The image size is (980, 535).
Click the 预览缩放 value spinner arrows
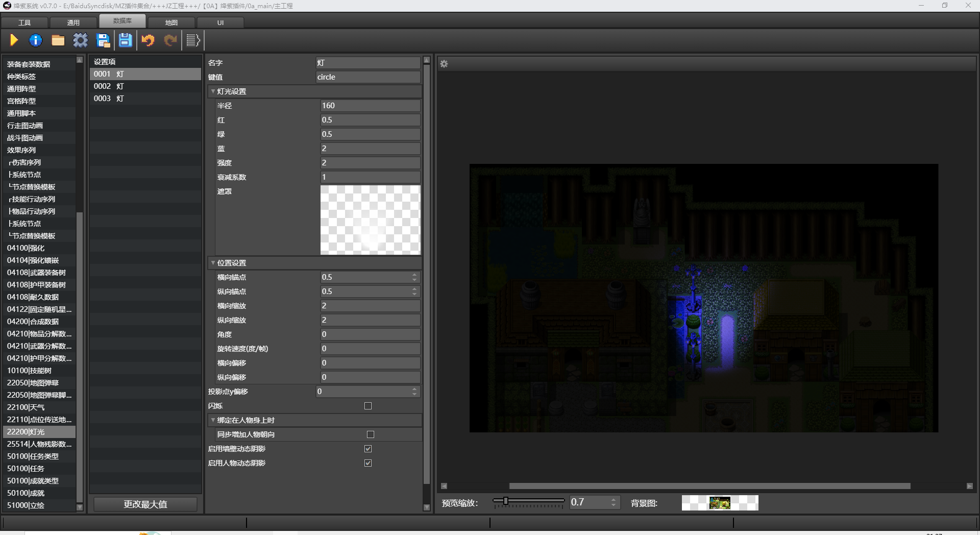[x=614, y=502]
